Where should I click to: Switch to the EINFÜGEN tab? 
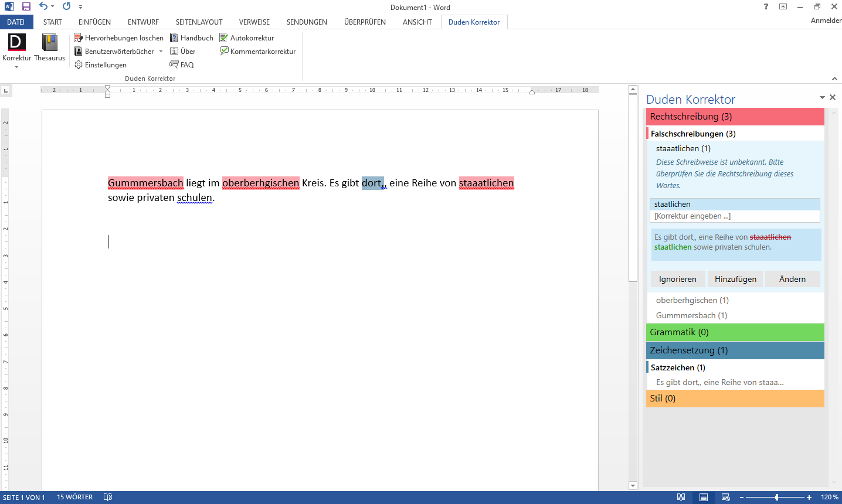94,22
